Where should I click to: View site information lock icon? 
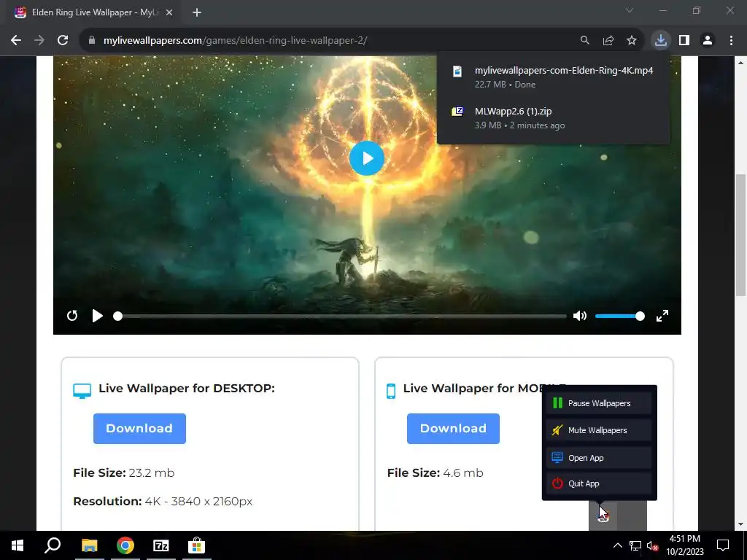[92, 41]
